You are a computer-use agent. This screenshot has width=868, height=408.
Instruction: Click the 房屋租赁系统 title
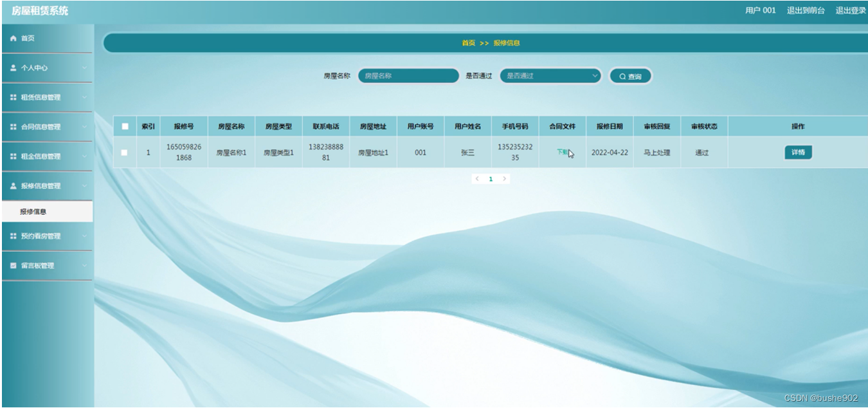tap(39, 11)
